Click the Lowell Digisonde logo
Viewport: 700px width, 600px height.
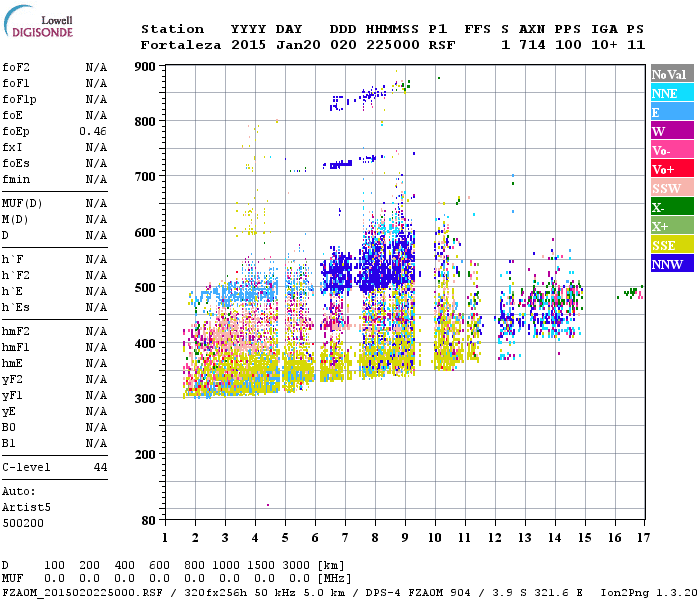[x=38, y=22]
